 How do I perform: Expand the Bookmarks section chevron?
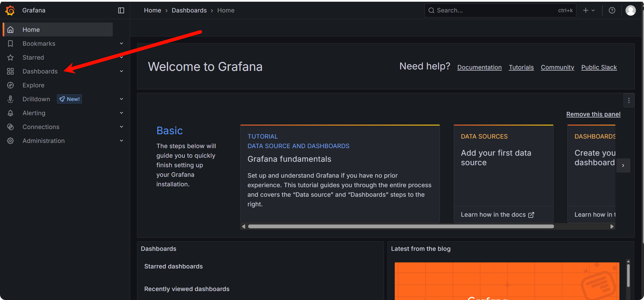click(121, 43)
